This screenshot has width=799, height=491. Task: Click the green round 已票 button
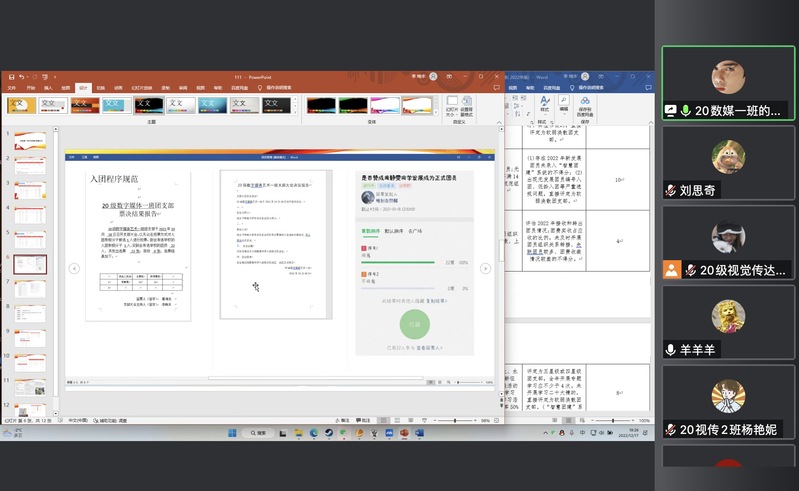[x=414, y=324]
